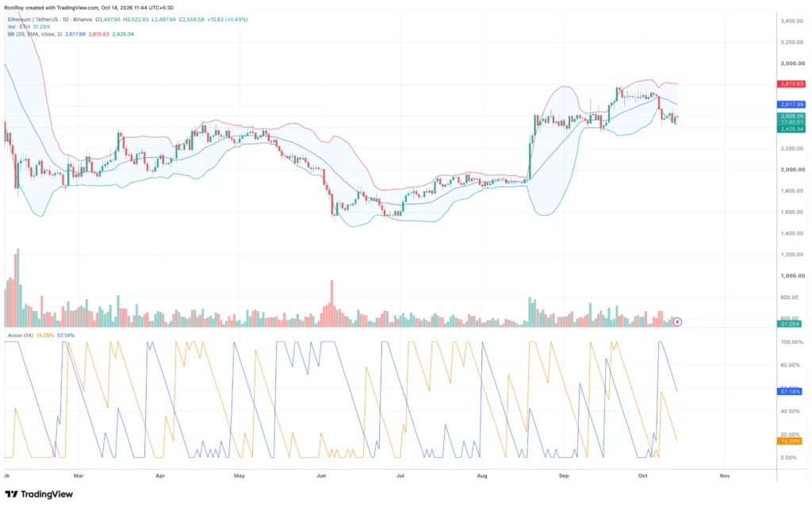Click the Oct label on time axis

click(x=642, y=476)
